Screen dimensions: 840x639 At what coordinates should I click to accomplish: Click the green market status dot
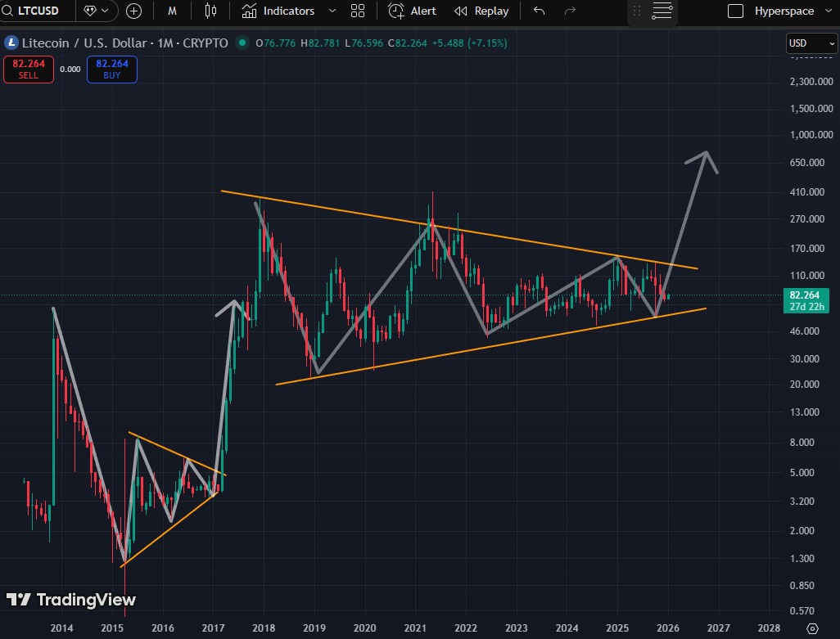242,43
